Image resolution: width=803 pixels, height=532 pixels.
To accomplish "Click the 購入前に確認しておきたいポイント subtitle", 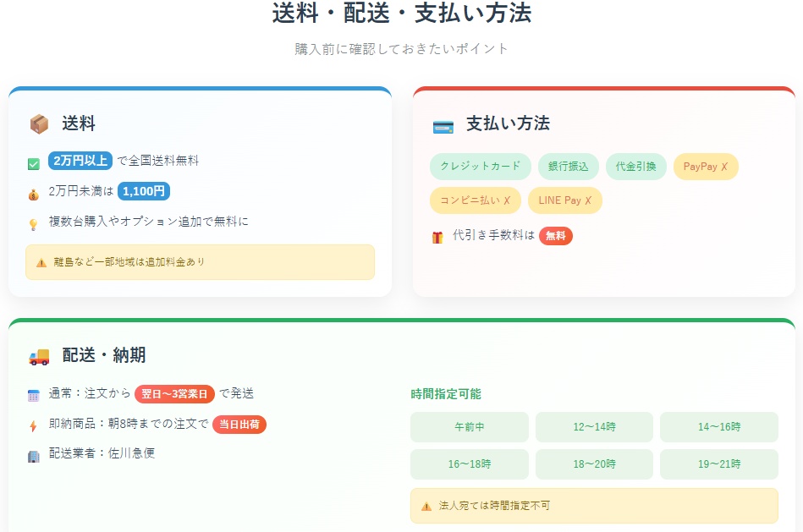I will click(x=401, y=49).
